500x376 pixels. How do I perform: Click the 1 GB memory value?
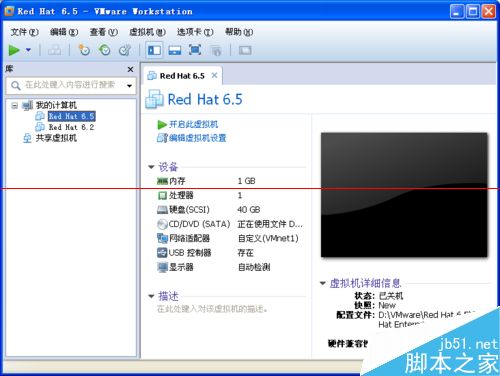tap(246, 181)
